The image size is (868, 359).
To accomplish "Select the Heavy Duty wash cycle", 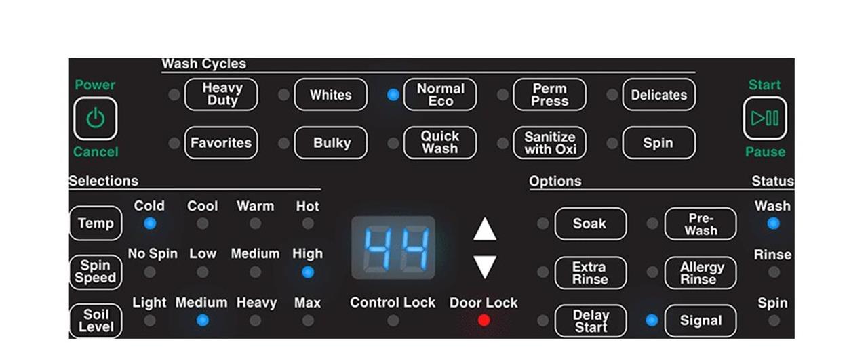I will coord(221,95).
